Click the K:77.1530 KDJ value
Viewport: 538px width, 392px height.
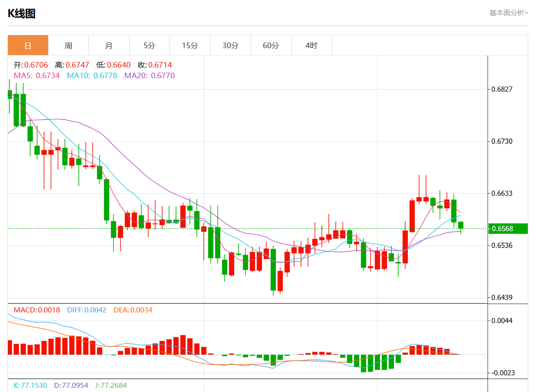30,386
